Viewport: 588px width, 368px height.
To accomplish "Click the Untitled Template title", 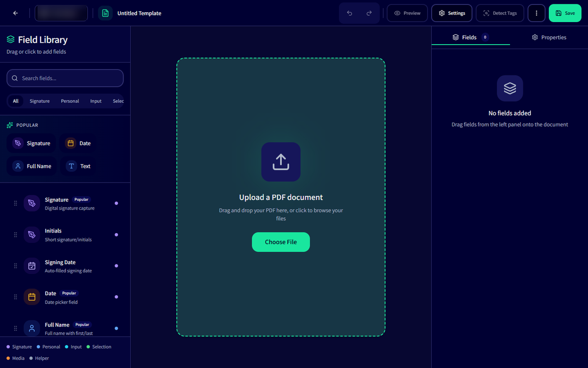I will 139,13.
